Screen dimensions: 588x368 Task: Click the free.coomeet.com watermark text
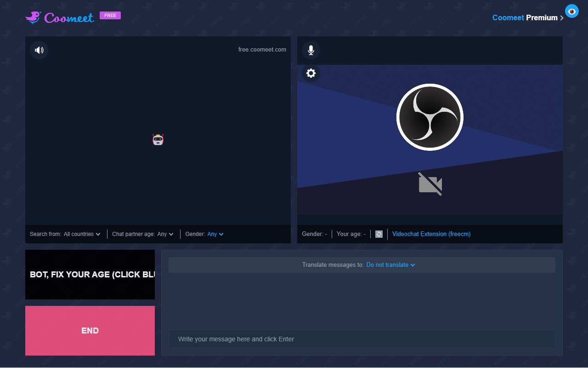point(262,50)
